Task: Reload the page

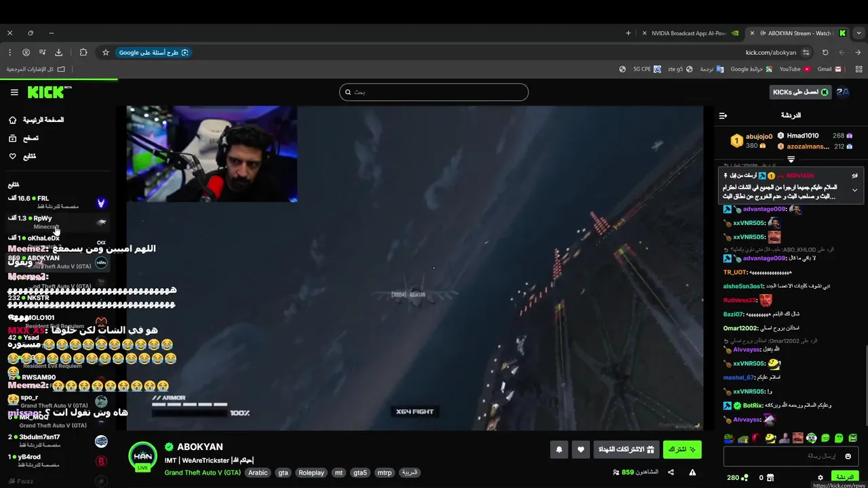Action: 825,52
